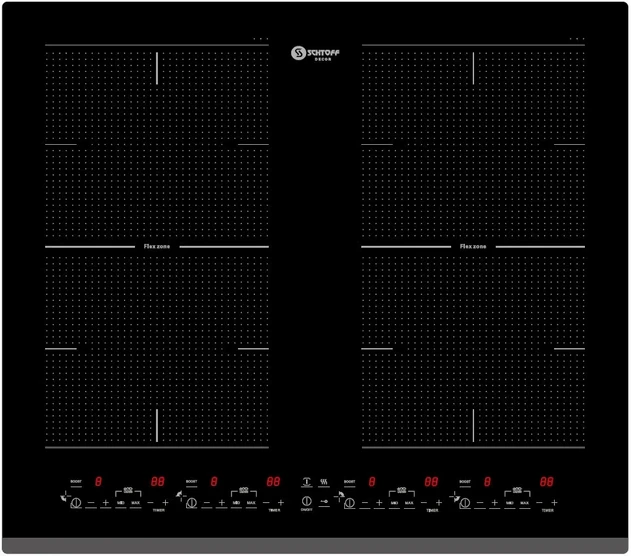
Task: Select the rear-left zone with its key
Action: click(x=192, y=503)
